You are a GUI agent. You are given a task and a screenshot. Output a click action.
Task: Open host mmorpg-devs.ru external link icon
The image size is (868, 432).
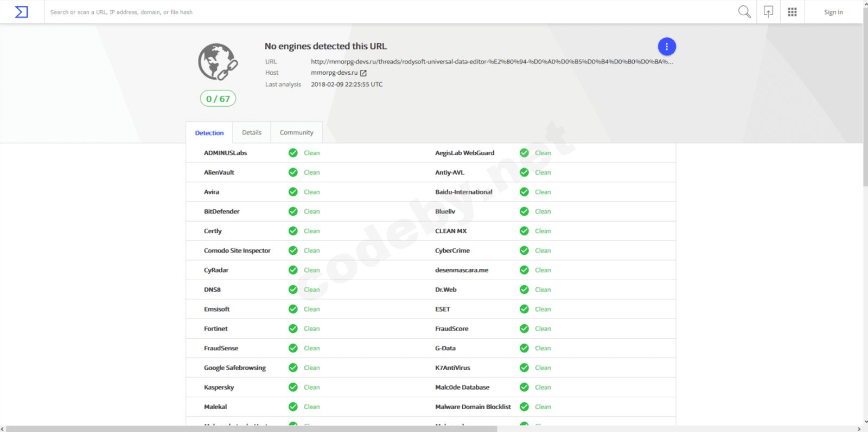click(x=363, y=73)
